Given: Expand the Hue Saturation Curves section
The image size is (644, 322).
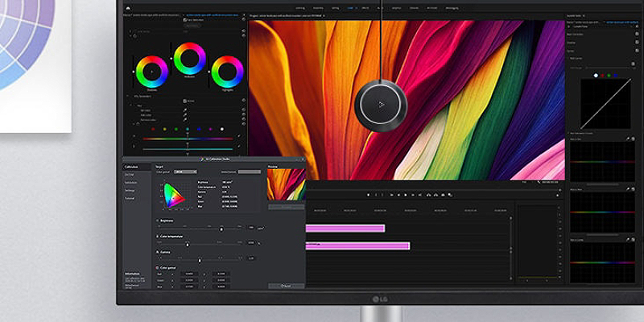Looking at the screenshot, I should pyautogui.click(x=570, y=133).
